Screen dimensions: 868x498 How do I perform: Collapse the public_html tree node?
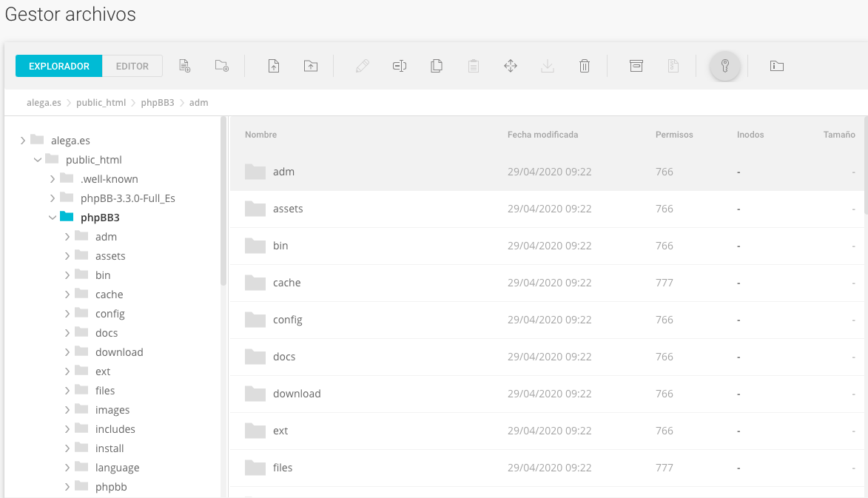pyautogui.click(x=38, y=160)
